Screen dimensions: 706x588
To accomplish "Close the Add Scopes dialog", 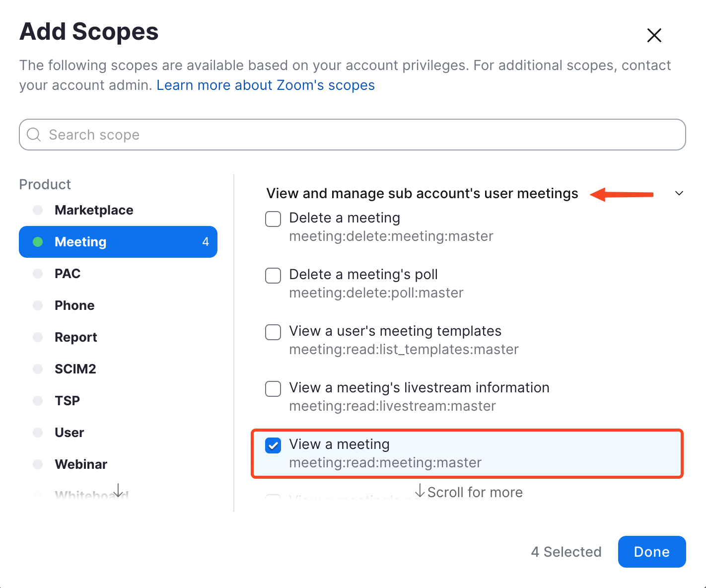I will pyautogui.click(x=654, y=35).
